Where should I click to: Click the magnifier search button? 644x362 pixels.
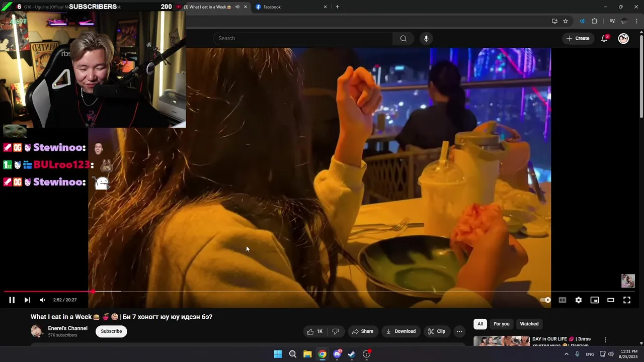point(404,38)
